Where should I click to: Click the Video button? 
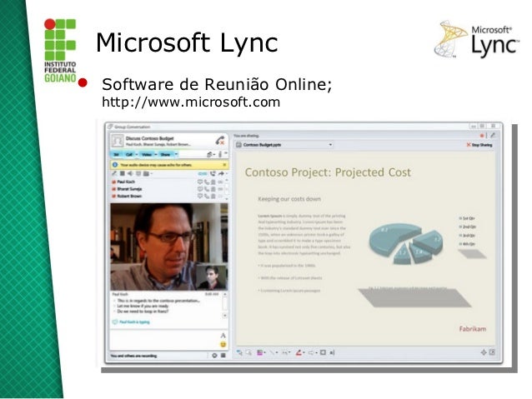tap(147, 155)
